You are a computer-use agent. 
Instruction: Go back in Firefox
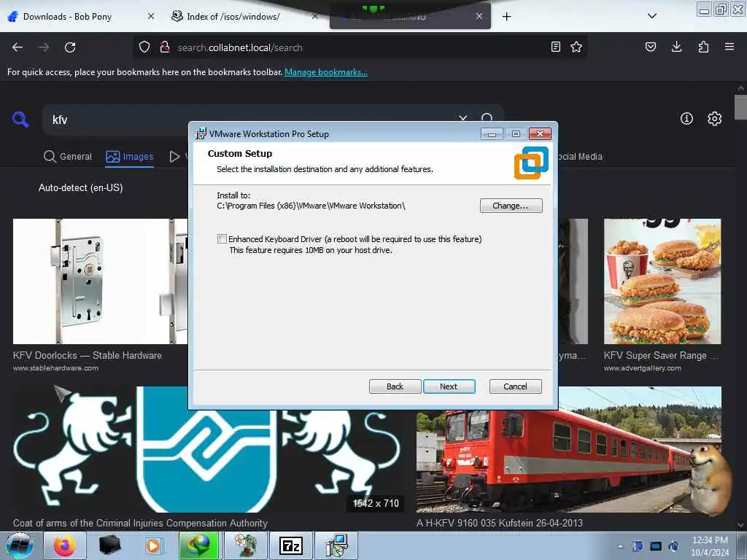[18, 47]
